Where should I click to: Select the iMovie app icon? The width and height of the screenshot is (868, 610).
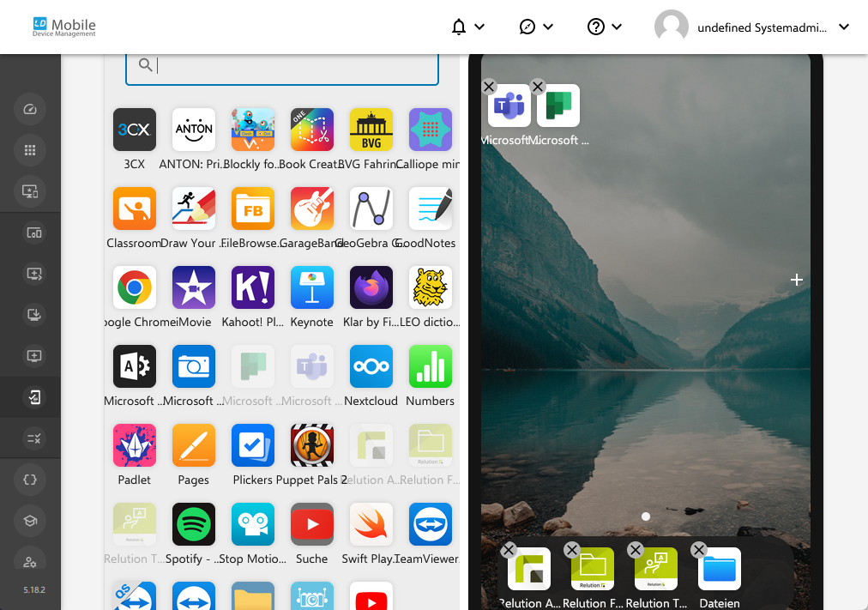coord(194,287)
